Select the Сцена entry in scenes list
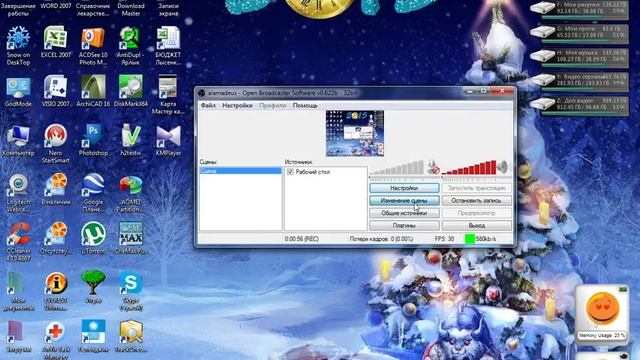 pyautogui.click(x=240, y=171)
